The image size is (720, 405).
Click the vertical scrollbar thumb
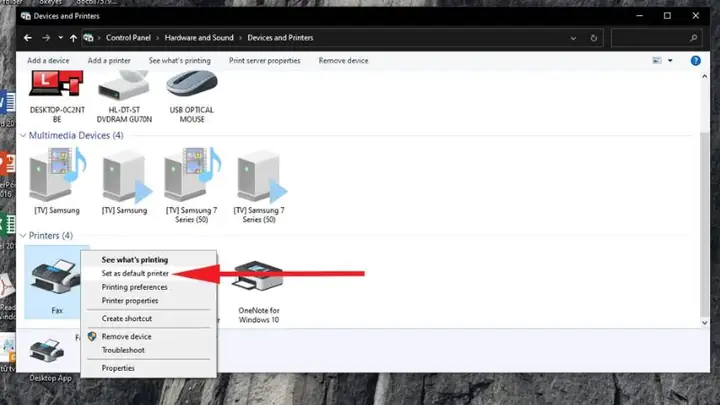pyautogui.click(x=704, y=223)
